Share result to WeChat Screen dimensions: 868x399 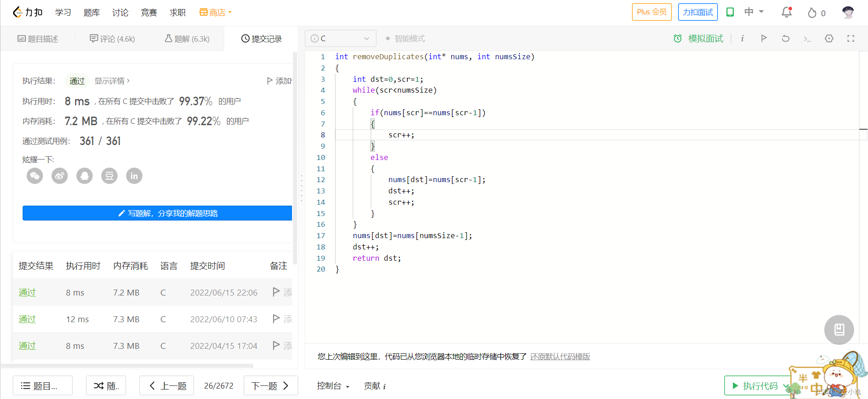[35, 176]
